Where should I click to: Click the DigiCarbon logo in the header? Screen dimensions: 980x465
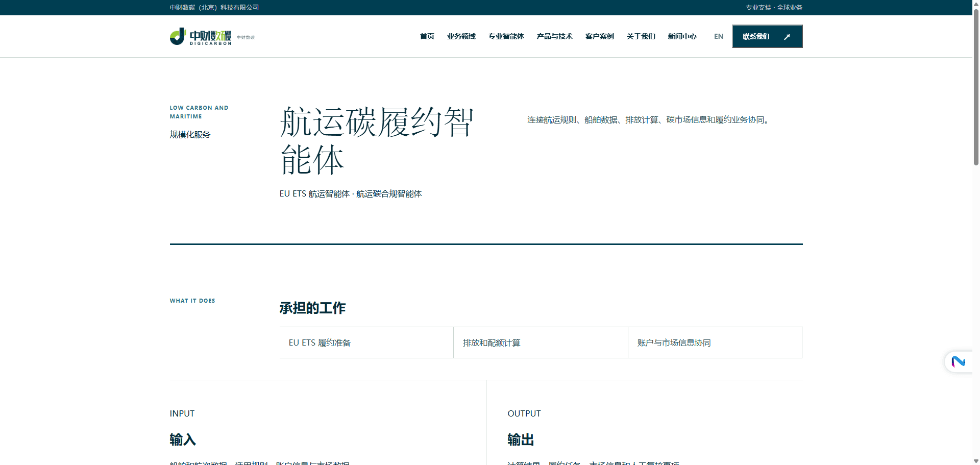tap(201, 37)
